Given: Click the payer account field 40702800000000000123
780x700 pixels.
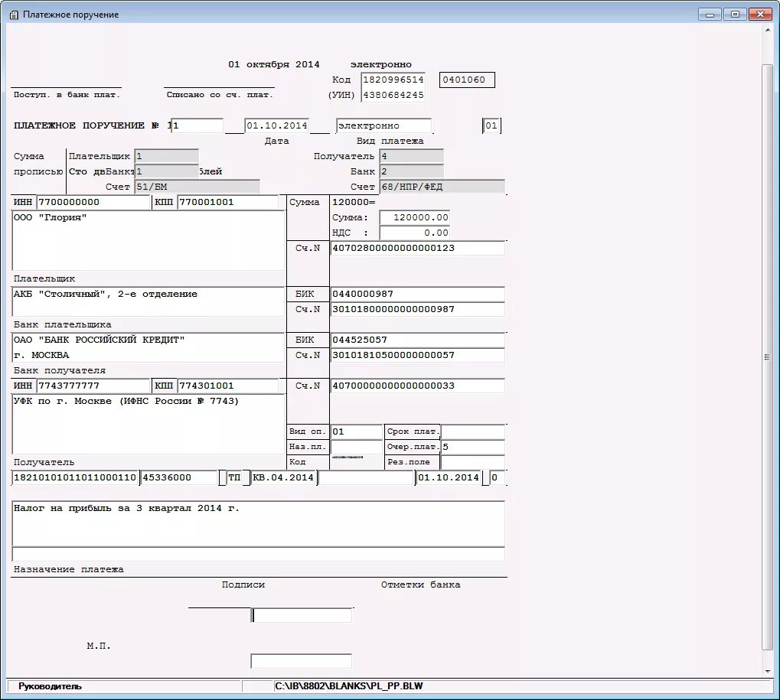Looking at the screenshot, I should pyautogui.click(x=417, y=248).
